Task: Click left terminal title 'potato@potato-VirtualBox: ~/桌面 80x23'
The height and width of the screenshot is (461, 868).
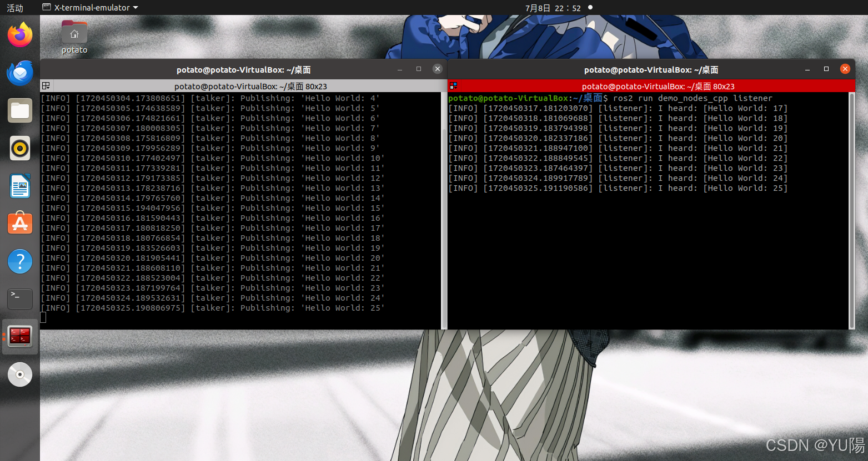Action: coord(250,87)
